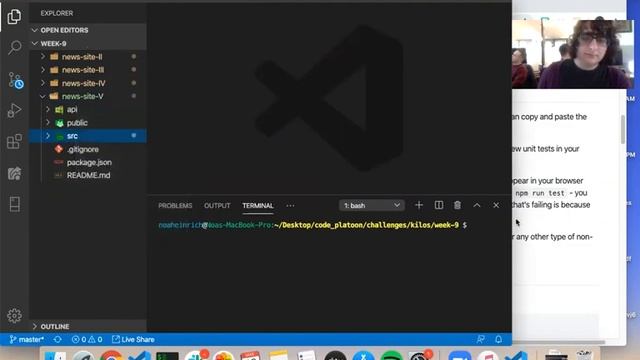Click the split terminal icon

pos(439,205)
